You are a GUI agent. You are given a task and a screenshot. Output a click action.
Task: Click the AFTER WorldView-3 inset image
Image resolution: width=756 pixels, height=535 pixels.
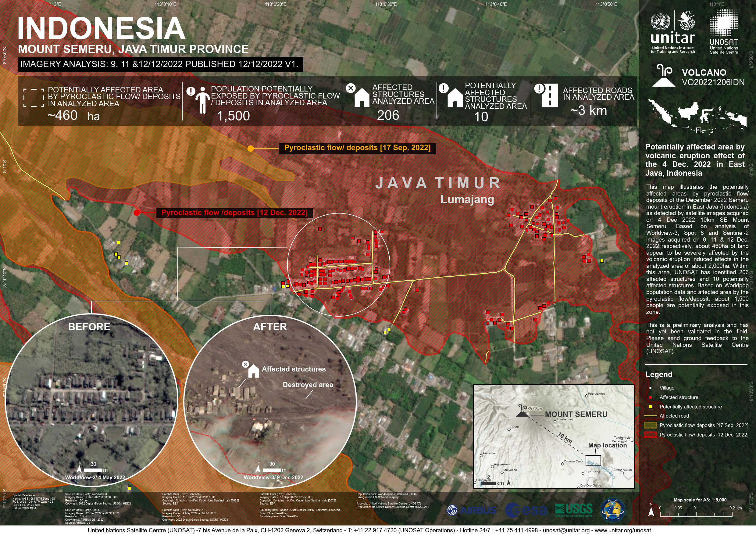click(x=270, y=400)
